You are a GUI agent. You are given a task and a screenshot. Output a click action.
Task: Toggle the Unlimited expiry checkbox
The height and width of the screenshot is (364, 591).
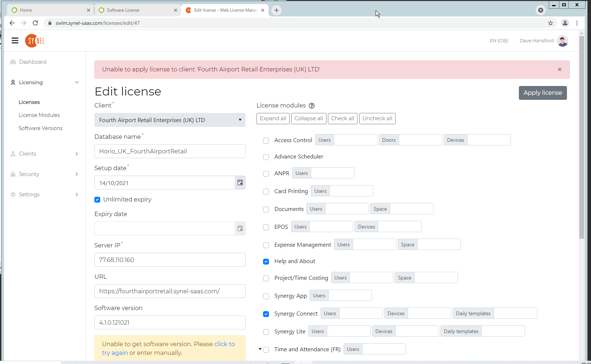97,200
